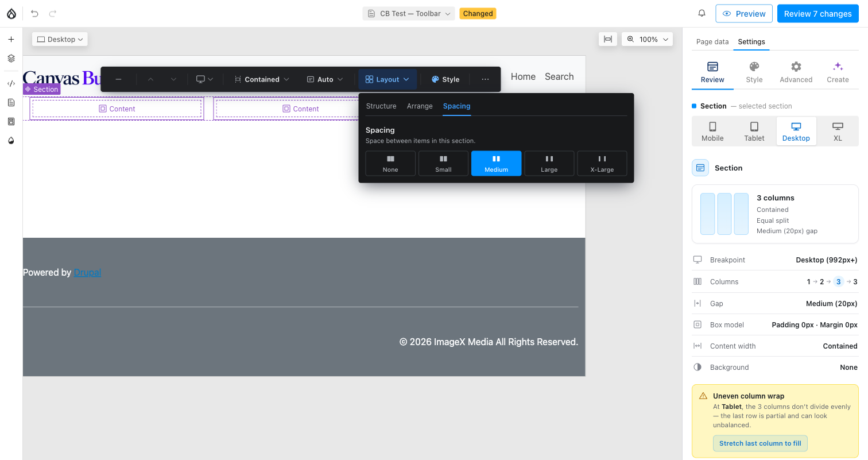Redo the last change
The width and height of the screenshot is (868, 460).
pyautogui.click(x=53, y=14)
